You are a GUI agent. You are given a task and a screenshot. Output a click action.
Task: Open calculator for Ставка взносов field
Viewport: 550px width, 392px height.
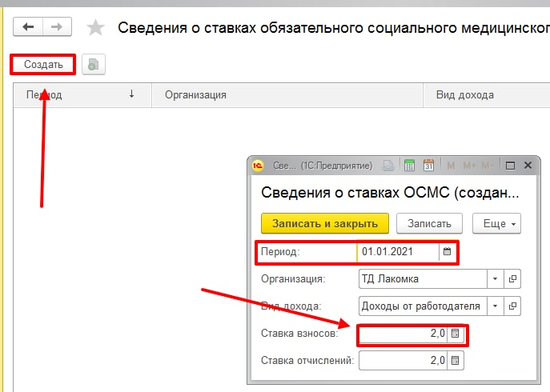pyautogui.click(x=455, y=334)
